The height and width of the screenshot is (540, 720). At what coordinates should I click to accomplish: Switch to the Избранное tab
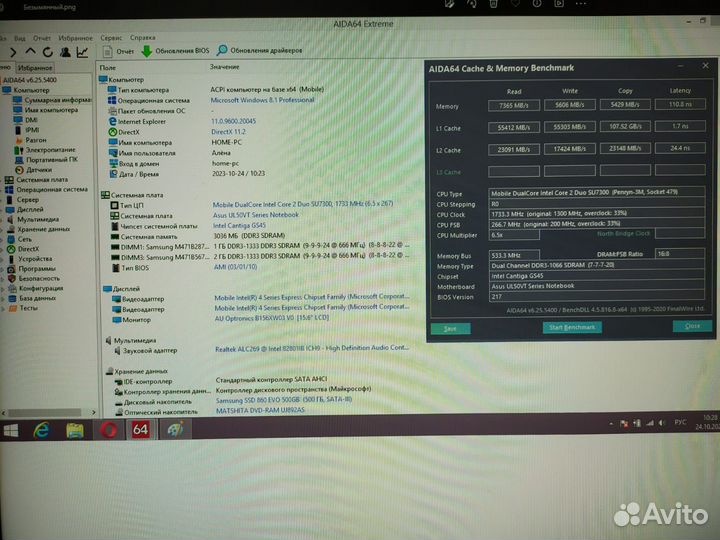click(x=34, y=67)
